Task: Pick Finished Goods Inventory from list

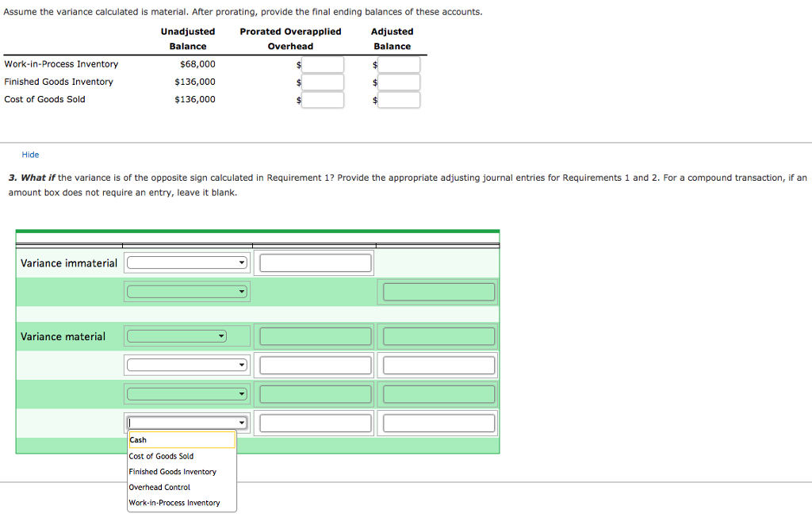Action: pos(172,472)
